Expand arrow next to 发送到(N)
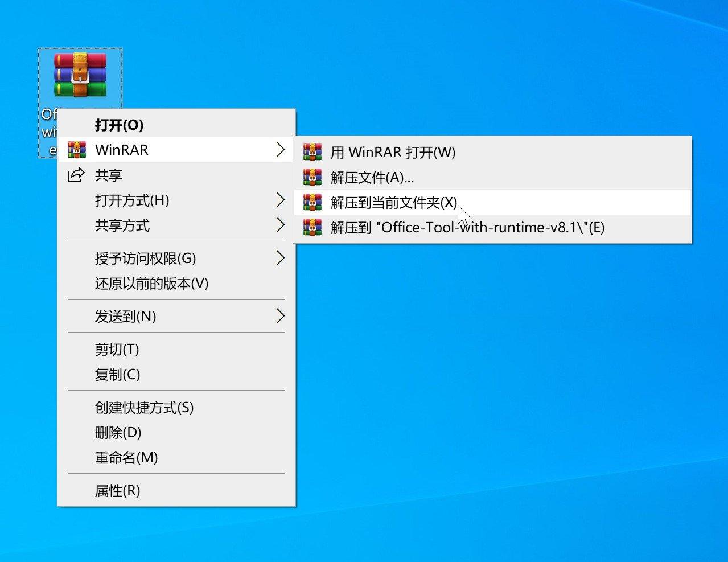Viewport: 728px width, 562px height. tap(280, 316)
